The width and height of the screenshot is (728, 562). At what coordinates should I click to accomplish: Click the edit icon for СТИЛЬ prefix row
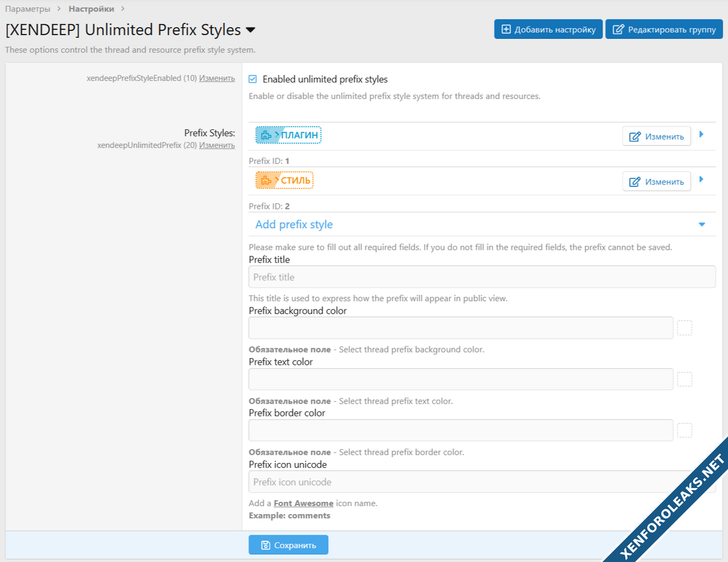point(635,181)
